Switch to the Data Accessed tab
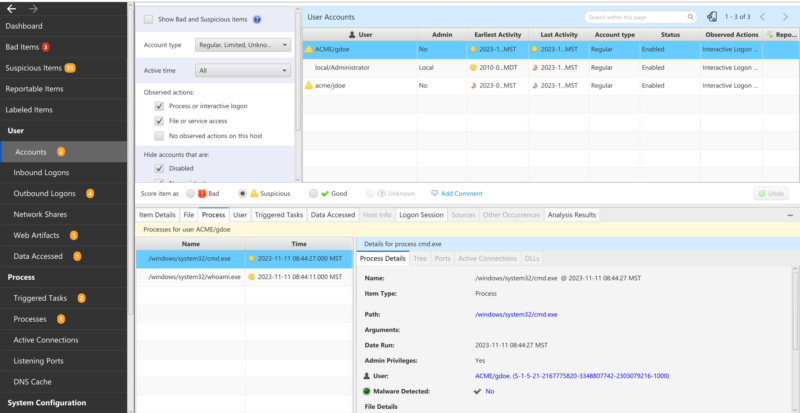Screen dimensions: 800x413 [x=332, y=215]
